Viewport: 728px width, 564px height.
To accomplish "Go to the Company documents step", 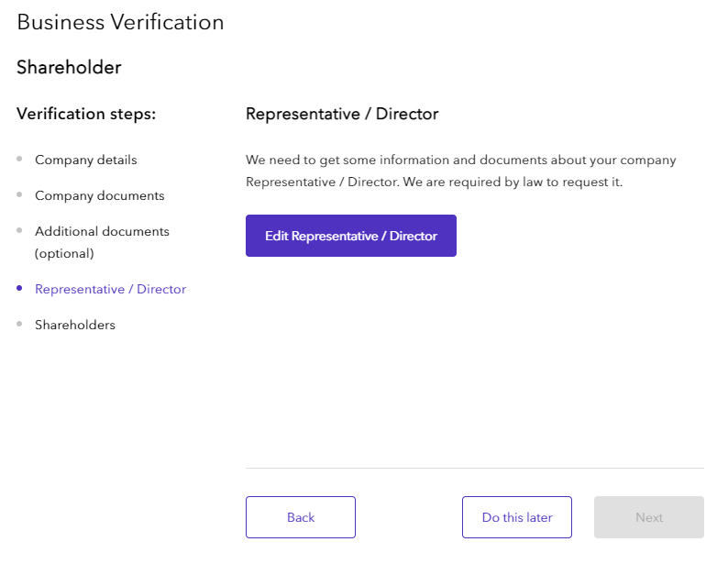I will 99,195.
